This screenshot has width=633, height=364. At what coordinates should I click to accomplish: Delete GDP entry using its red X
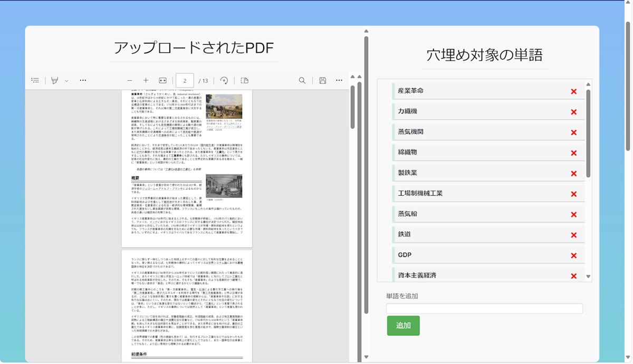[574, 256]
